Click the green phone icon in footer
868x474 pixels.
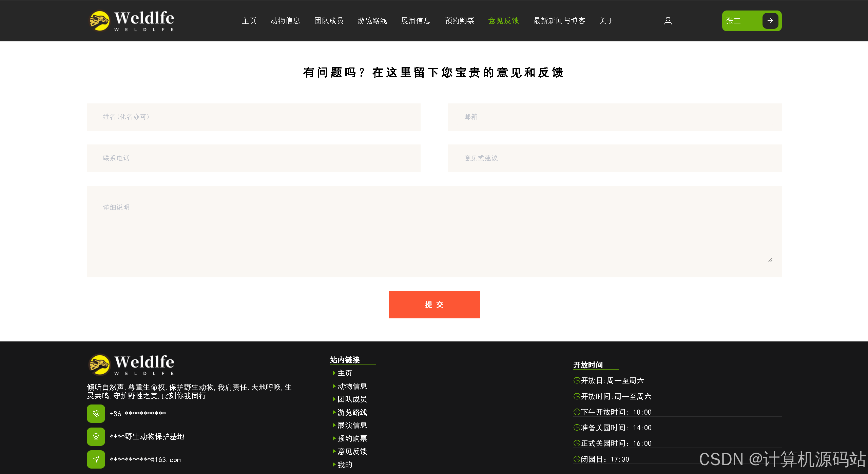coord(96,413)
